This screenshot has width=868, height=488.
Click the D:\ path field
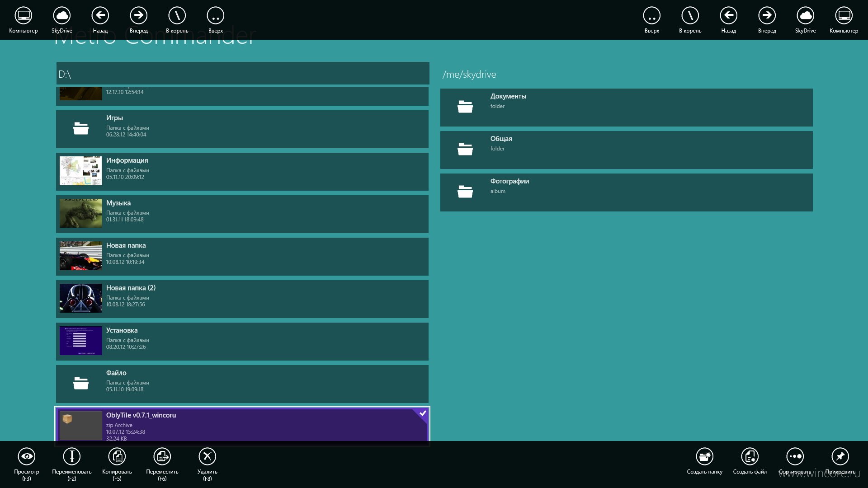point(243,73)
